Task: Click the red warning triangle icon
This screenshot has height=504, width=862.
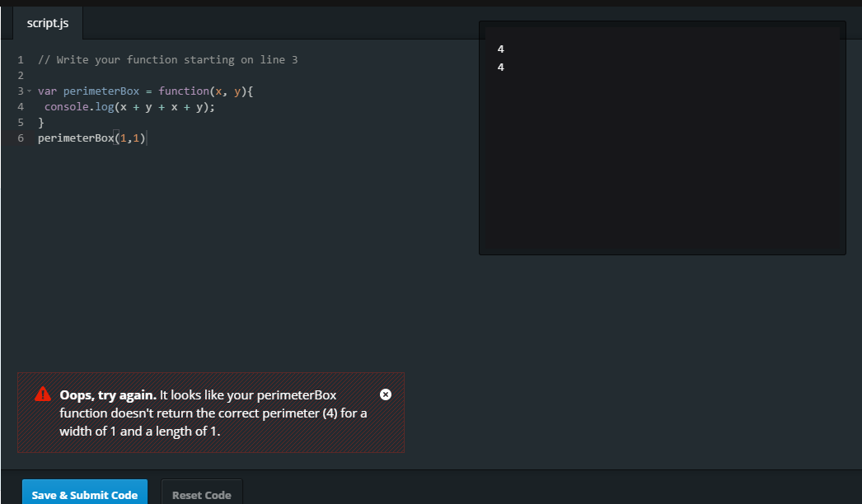Action: (x=43, y=394)
